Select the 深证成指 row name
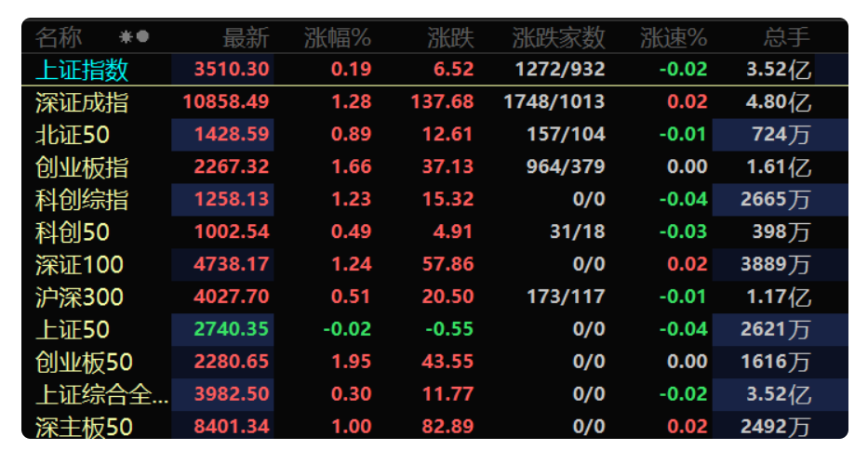This screenshot has width=868, height=450. (x=82, y=102)
